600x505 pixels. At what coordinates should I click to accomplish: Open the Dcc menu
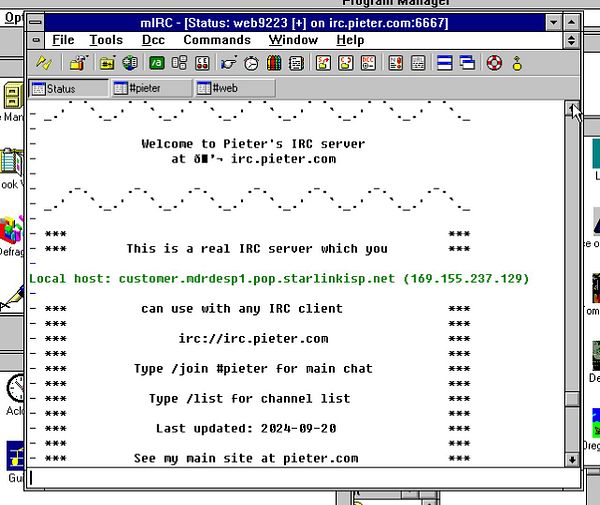153,40
